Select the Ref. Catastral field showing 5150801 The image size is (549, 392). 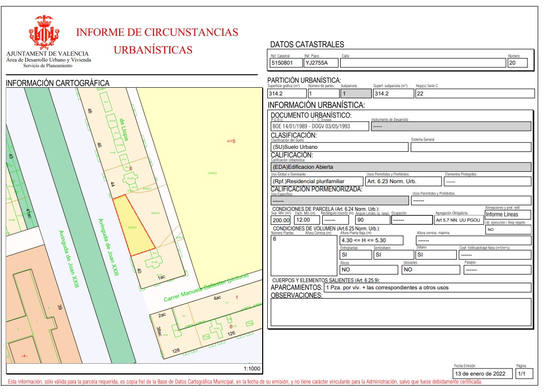pos(286,63)
